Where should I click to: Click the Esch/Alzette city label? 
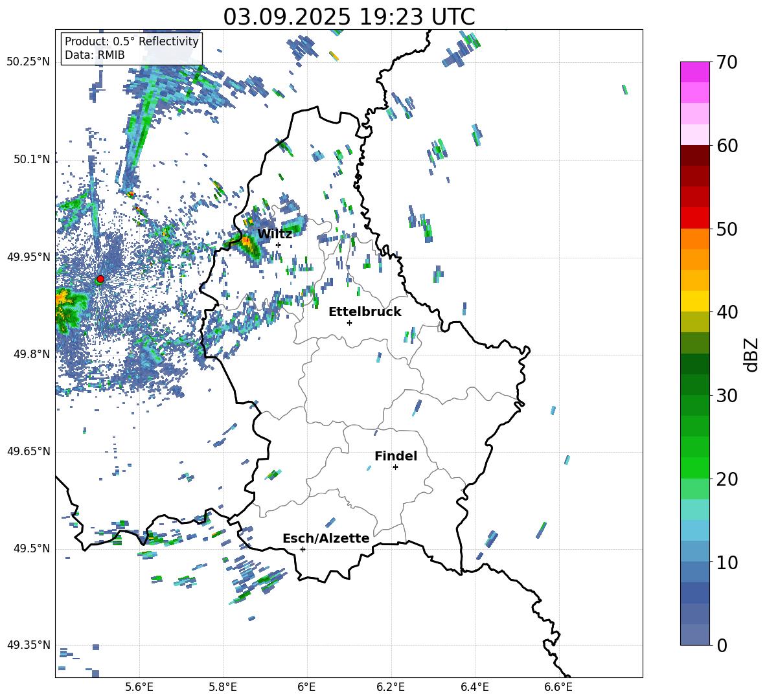click(x=326, y=538)
